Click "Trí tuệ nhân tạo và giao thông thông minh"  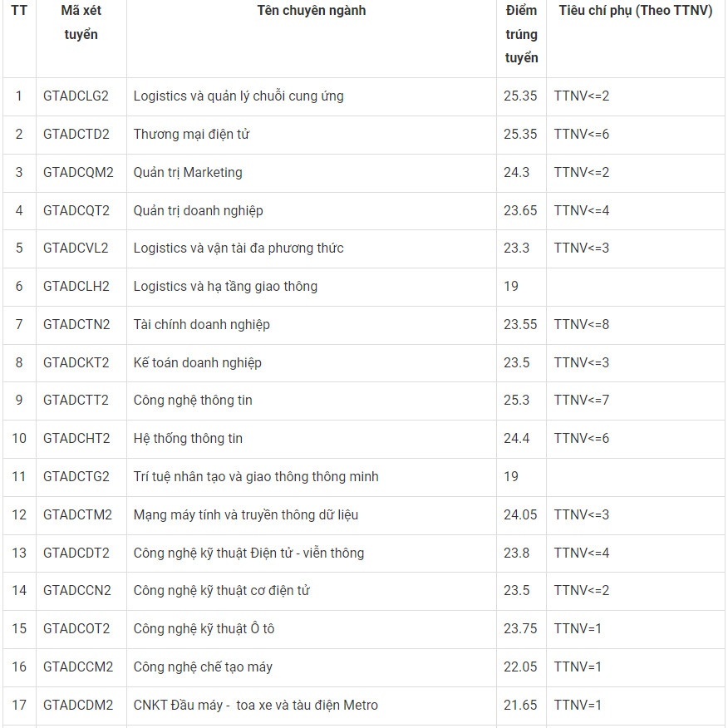[x=256, y=477]
